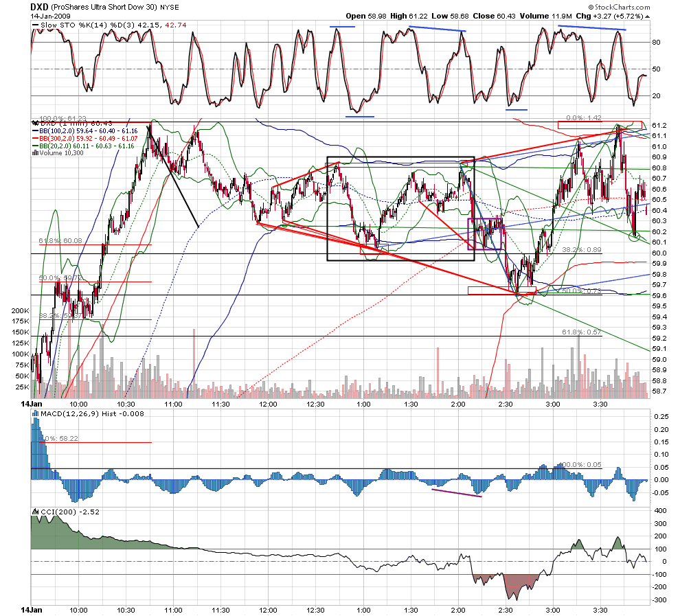Click the '80' level on the stochastic axis
Image resolution: width=680 pixels, height=616 pixels.
coord(656,43)
